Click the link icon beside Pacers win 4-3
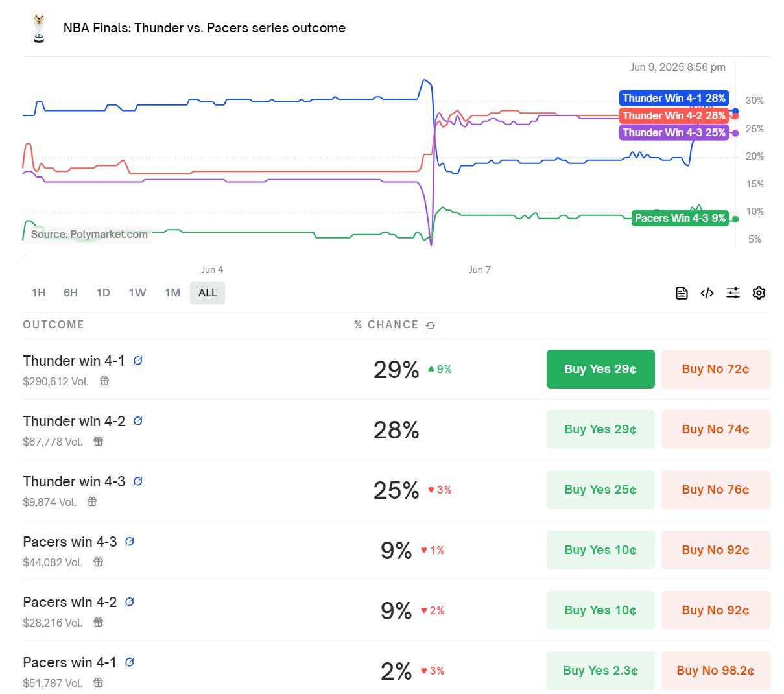The width and height of the screenshot is (784, 694). tap(129, 542)
